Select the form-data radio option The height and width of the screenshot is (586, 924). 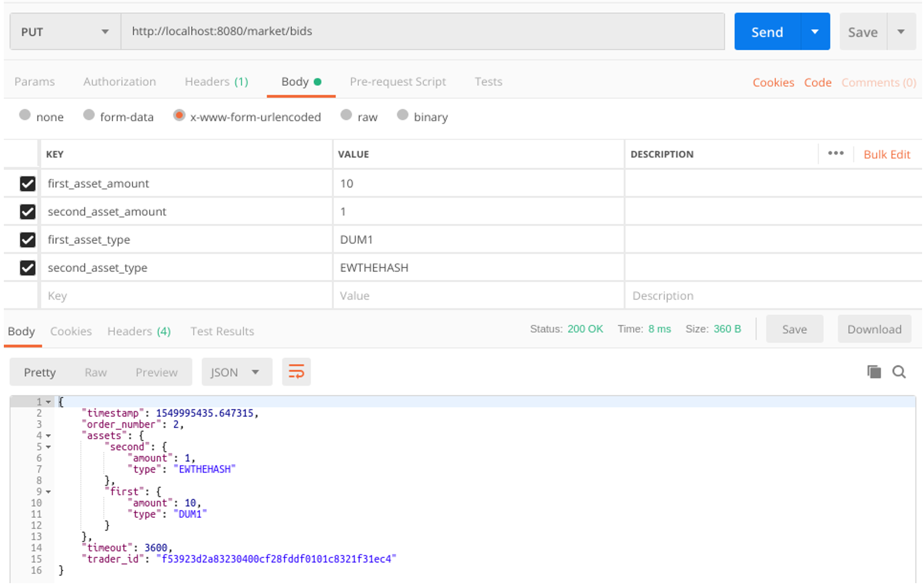[89, 115]
